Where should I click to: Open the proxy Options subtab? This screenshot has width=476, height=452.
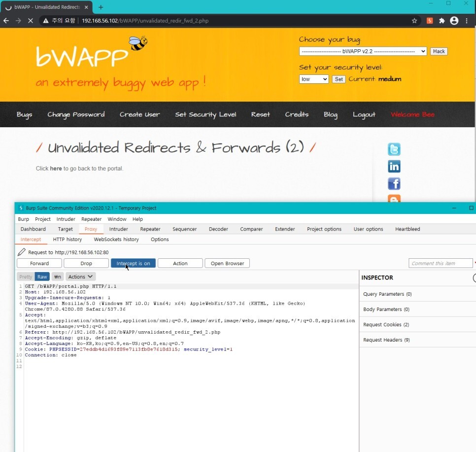point(160,240)
